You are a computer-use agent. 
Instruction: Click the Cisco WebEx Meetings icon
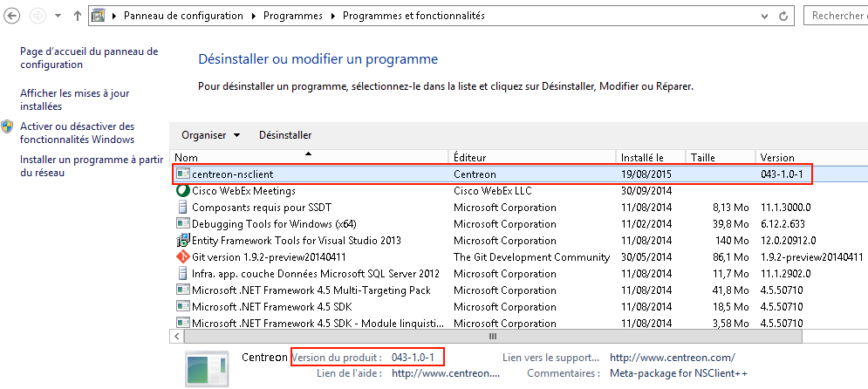click(182, 190)
